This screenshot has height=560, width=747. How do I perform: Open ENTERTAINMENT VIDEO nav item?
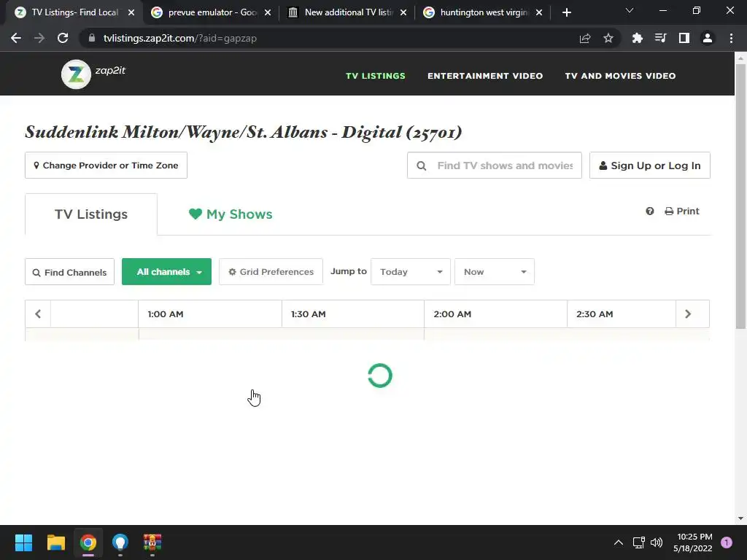[x=485, y=76]
